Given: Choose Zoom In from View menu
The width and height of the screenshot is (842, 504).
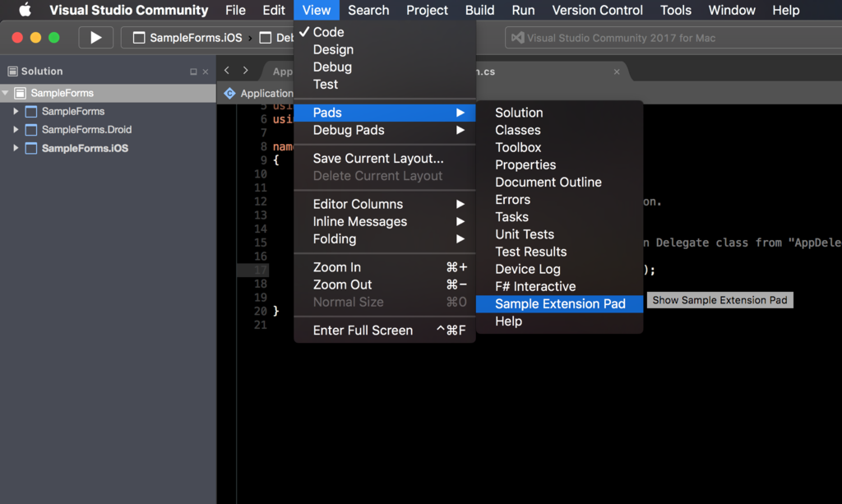Looking at the screenshot, I should pyautogui.click(x=385, y=266).
